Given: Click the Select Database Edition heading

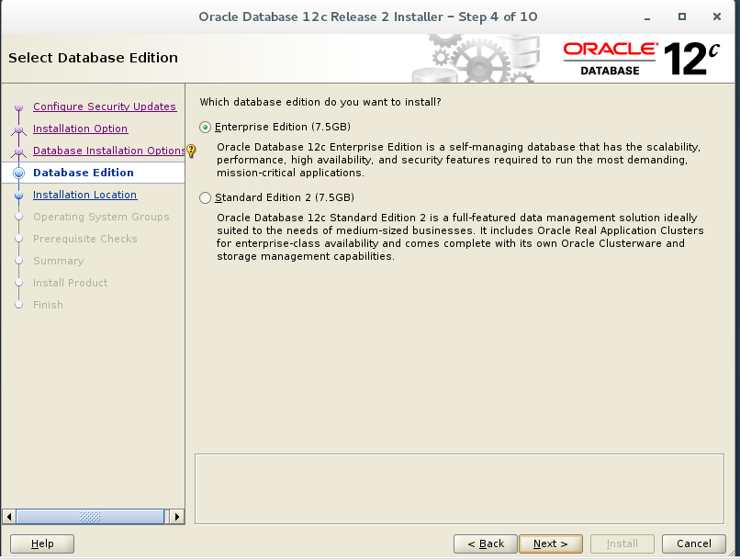Looking at the screenshot, I should click(93, 58).
